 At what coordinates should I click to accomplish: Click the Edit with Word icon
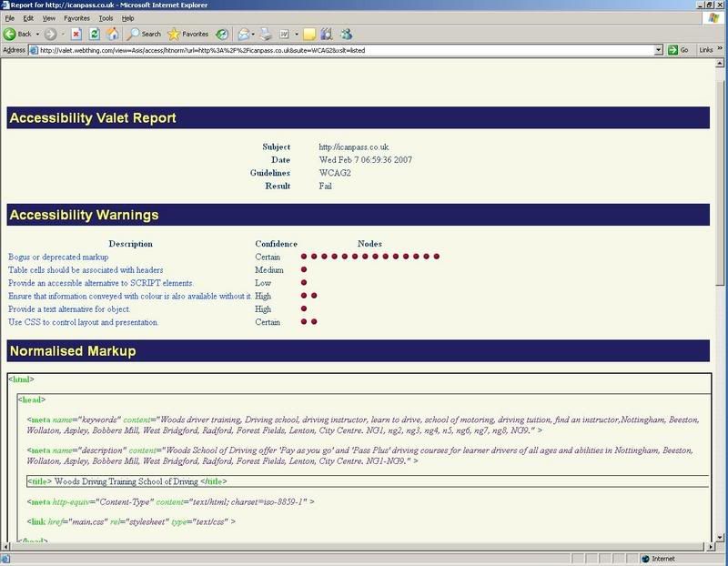284,34
